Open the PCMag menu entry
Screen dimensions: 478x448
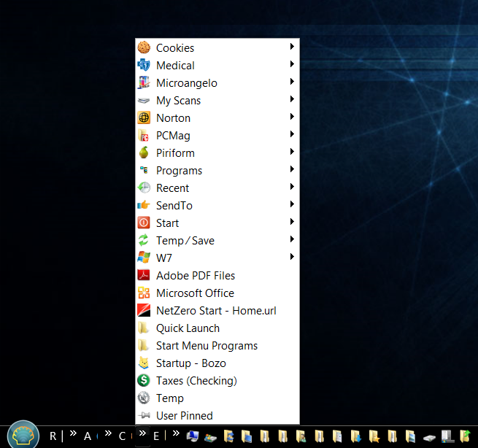click(173, 135)
